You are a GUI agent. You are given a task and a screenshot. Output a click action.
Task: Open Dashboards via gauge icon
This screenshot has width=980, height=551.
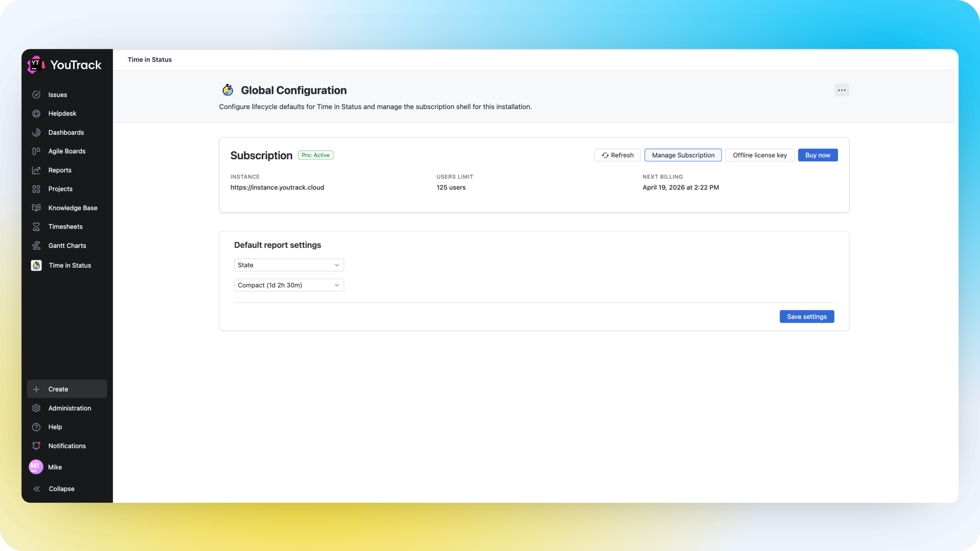point(36,132)
